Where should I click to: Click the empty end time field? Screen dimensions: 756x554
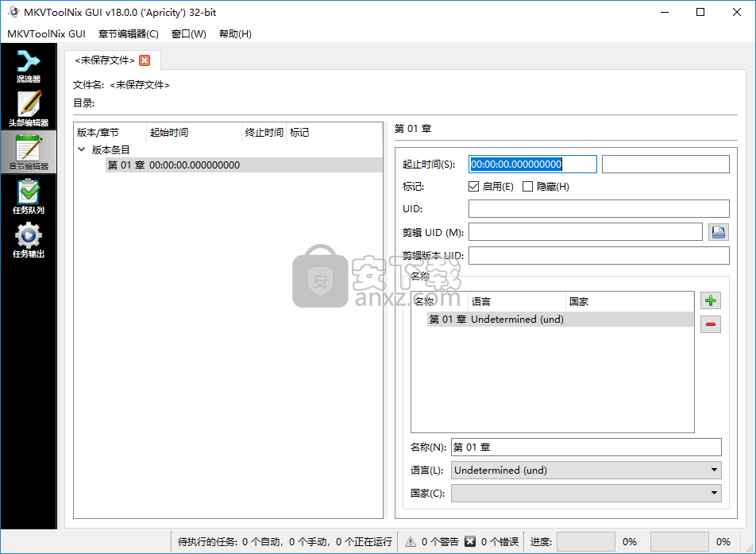point(665,164)
